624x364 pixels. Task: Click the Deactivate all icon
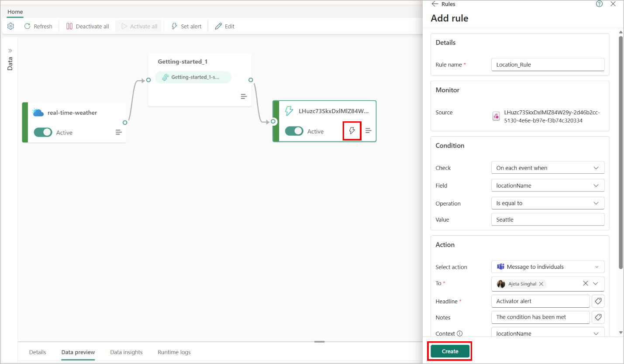[x=69, y=26]
